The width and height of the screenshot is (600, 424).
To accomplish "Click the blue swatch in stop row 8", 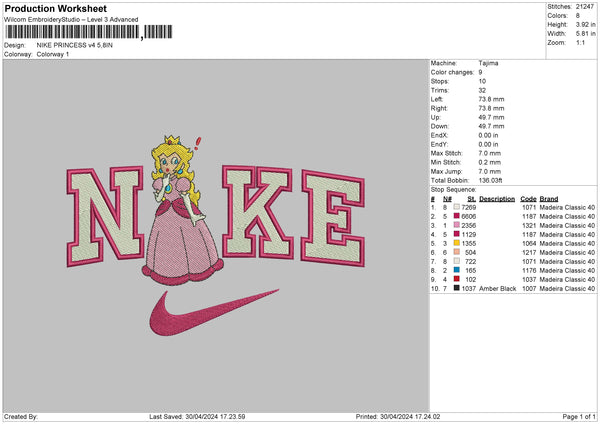I will pos(457,270).
